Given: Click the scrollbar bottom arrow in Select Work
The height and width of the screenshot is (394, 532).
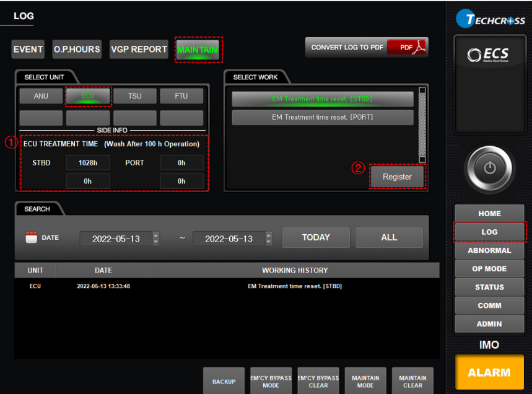Looking at the screenshot, I should [422, 159].
